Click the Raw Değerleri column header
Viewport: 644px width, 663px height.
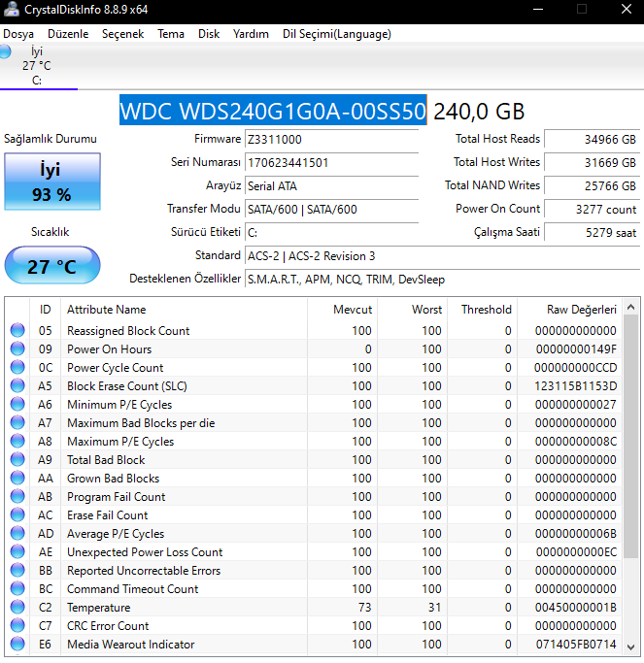tap(569, 310)
